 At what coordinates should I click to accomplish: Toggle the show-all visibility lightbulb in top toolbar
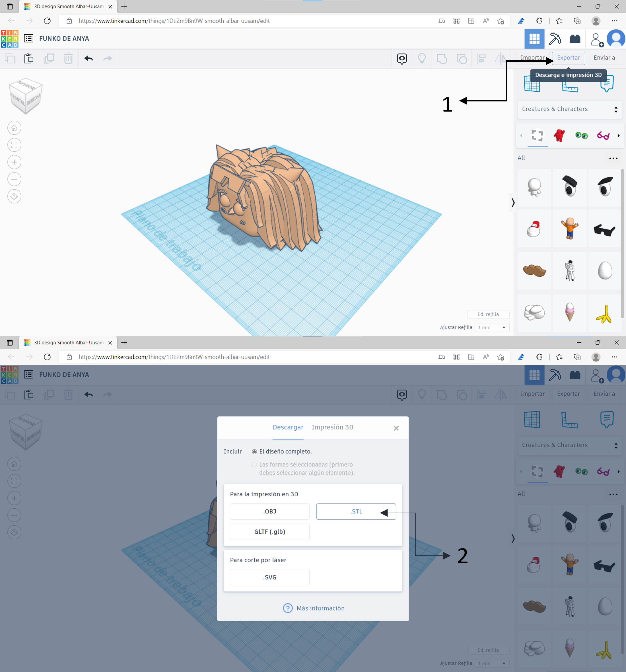pyautogui.click(x=421, y=58)
